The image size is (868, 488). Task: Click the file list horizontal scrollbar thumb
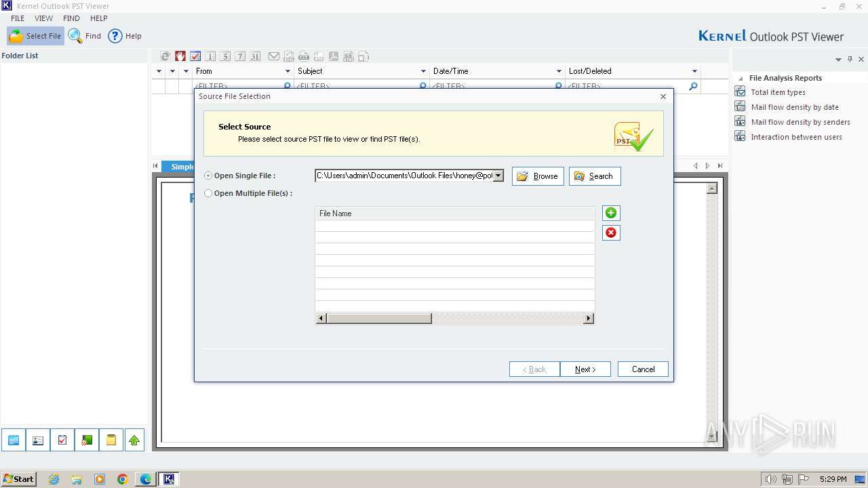pos(379,319)
